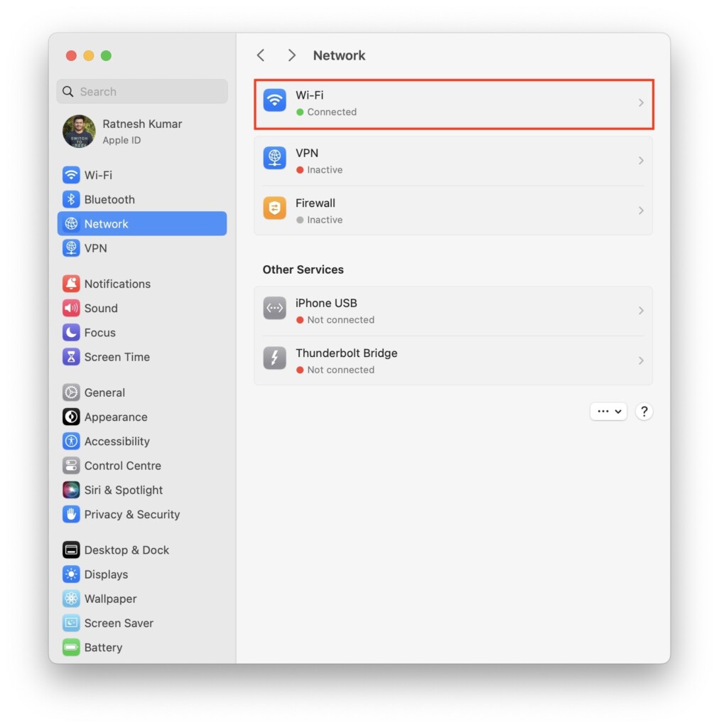Image resolution: width=719 pixels, height=728 pixels.
Task: Click the Search field
Action: tap(142, 92)
